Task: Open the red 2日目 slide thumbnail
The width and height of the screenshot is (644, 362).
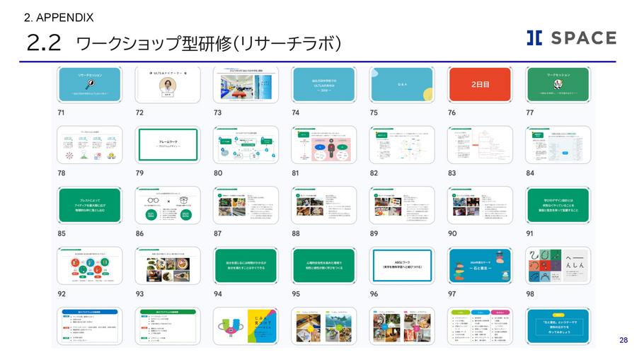Action: (481, 84)
